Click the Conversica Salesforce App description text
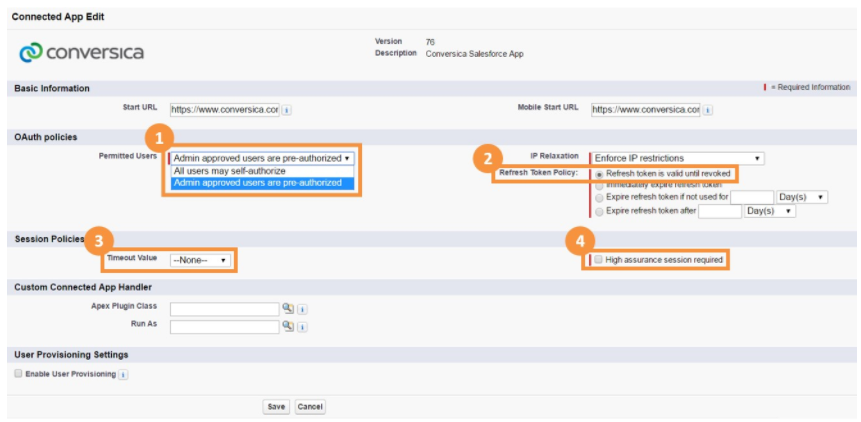Viewport: 861px width, 422px height. 474,54
